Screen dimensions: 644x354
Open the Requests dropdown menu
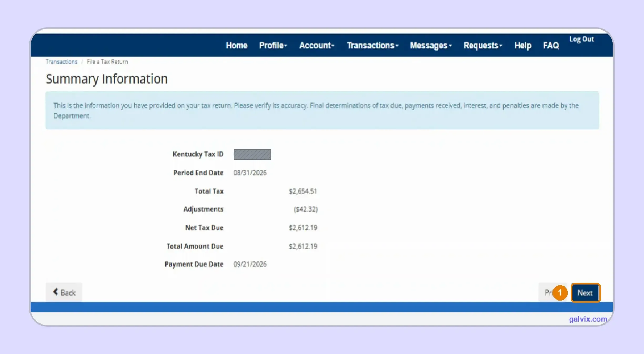tap(483, 46)
